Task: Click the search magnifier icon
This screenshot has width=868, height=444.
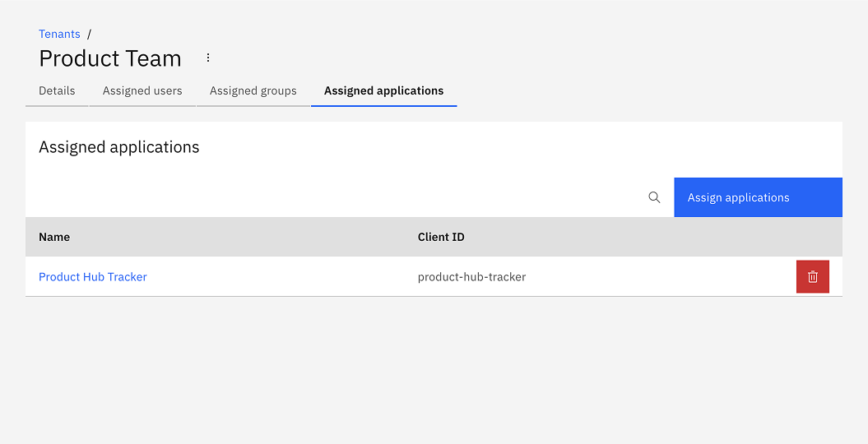Action: tap(654, 197)
